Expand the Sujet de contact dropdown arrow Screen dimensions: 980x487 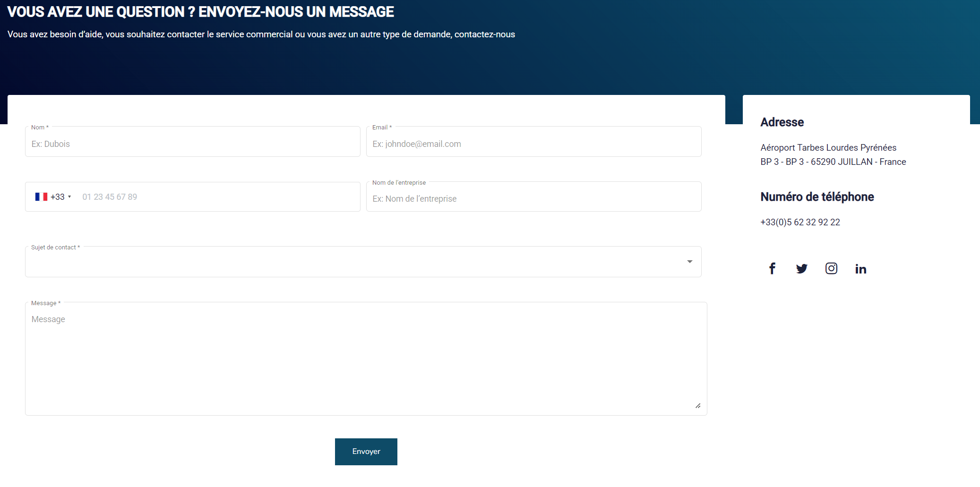point(689,262)
